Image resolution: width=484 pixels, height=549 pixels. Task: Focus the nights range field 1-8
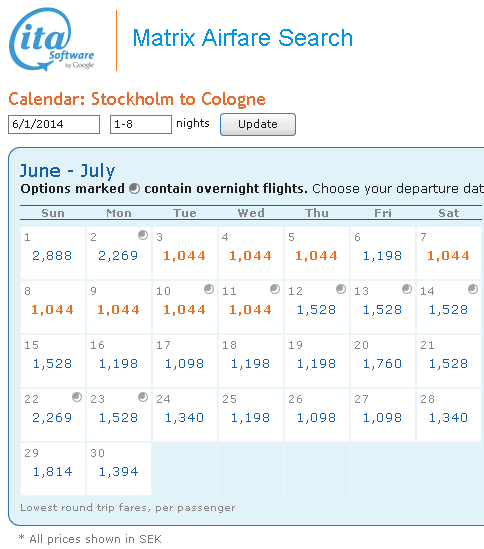click(x=141, y=124)
